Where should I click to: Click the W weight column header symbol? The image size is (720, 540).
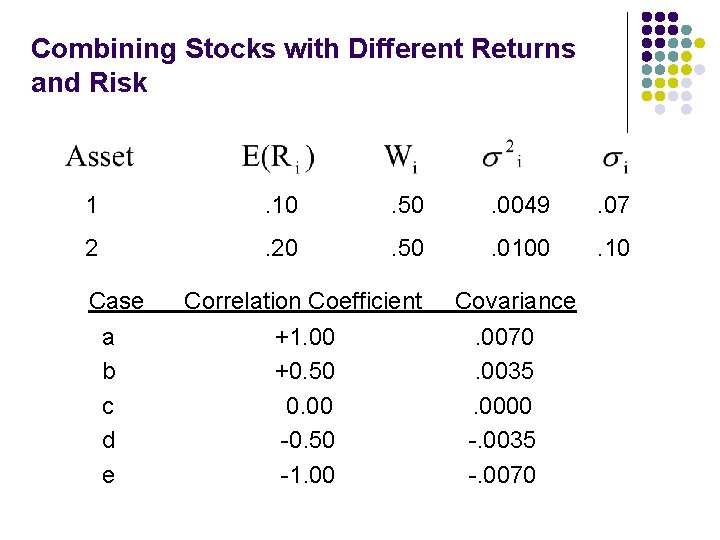(x=401, y=157)
